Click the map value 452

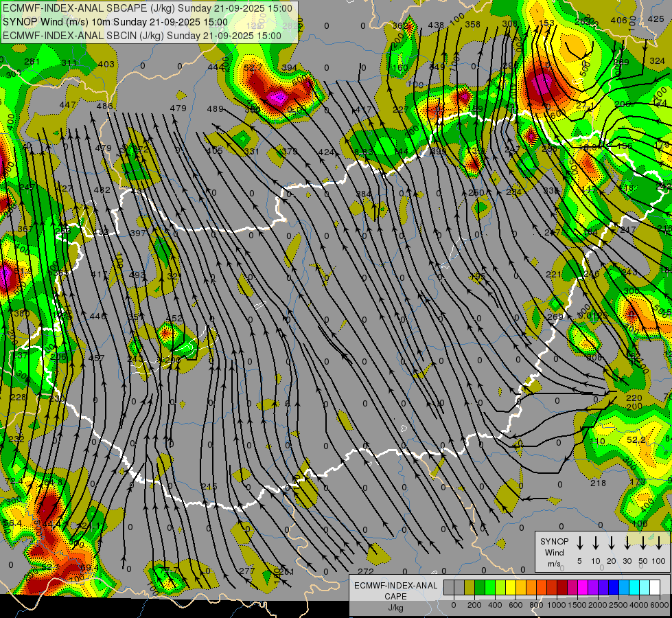click(174, 318)
